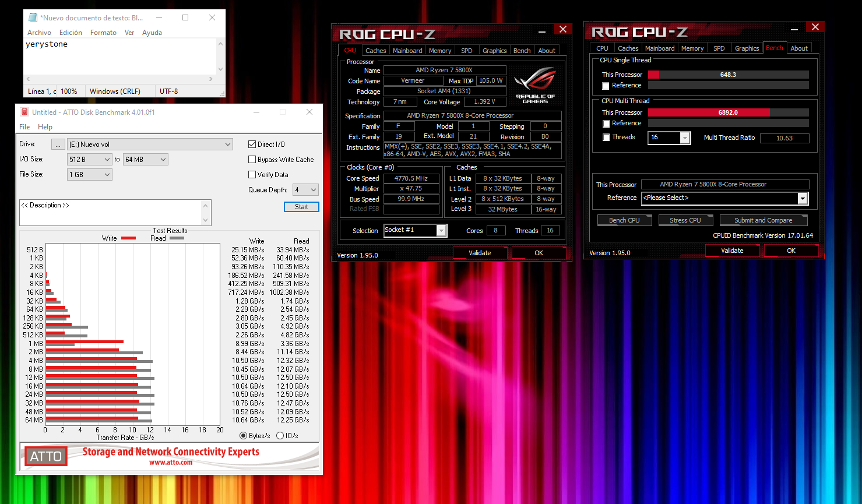Image resolution: width=862 pixels, height=504 pixels.
Task: Toggle the Direct I/O checkbox
Action: tap(252, 144)
